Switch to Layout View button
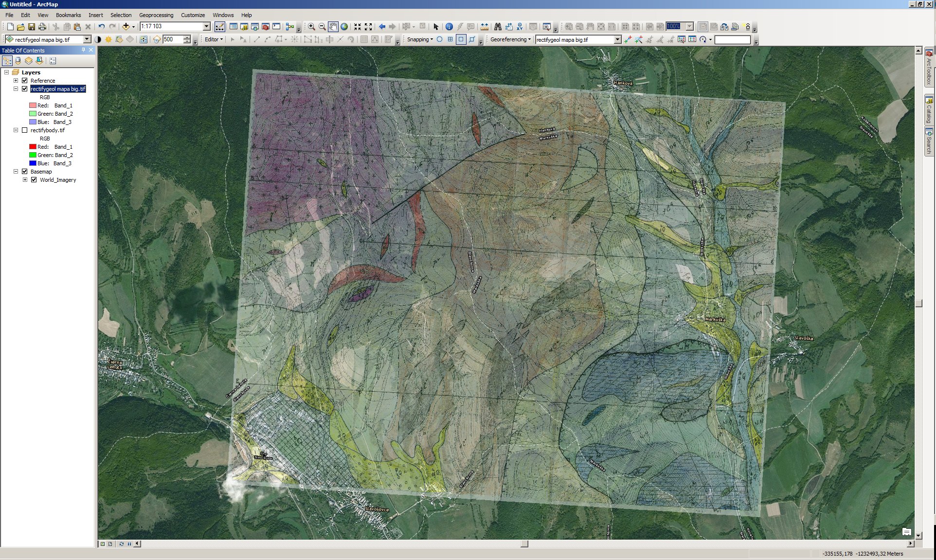The height and width of the screenshot is (560, 936). (x=110, y=544)
